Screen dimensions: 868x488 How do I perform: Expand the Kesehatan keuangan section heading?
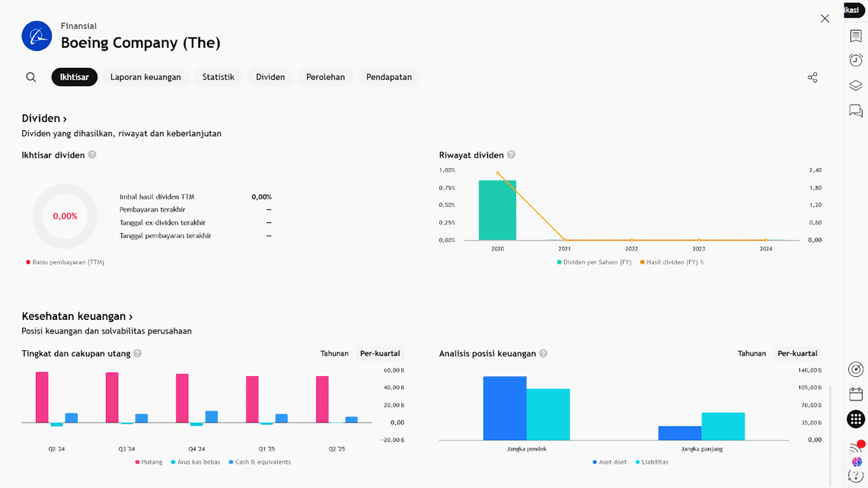click(77, 317)
